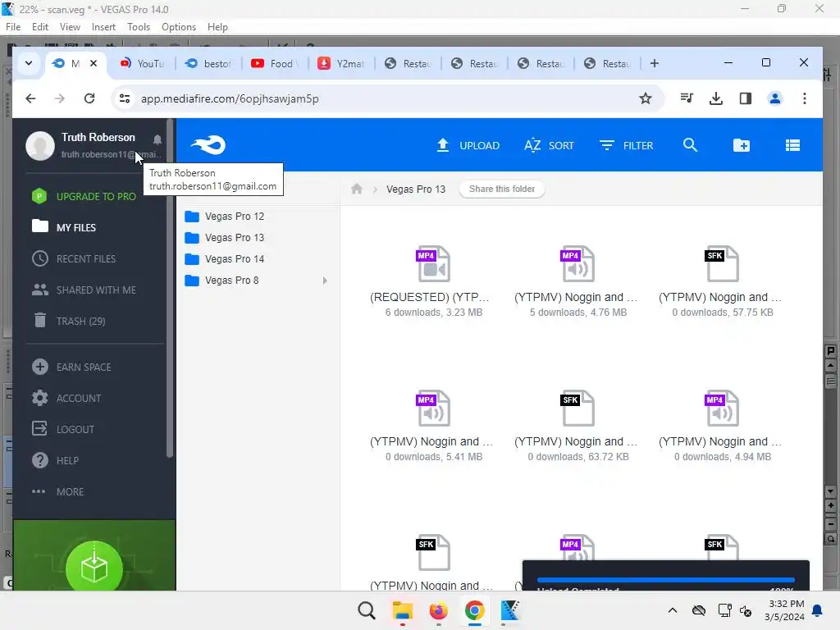Open Chrome downloads icon

715,98
